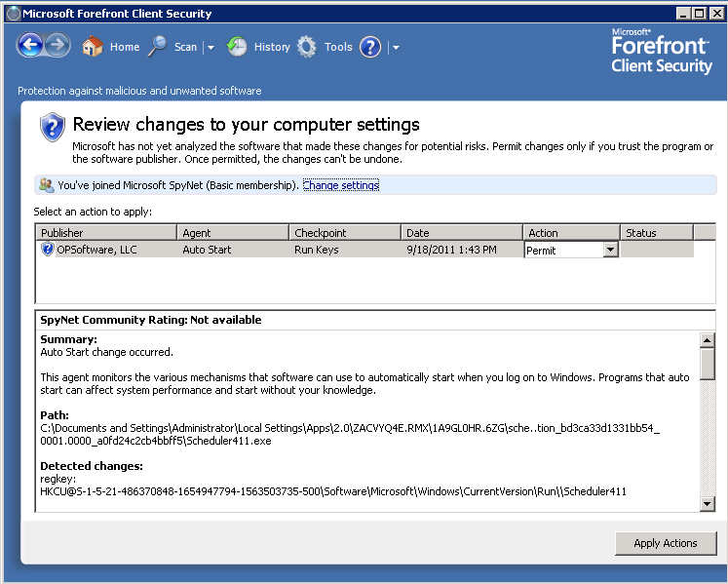
Task: Click the details scrollbar down arrow
Action: pyautogui.click(x=708, y=503)
